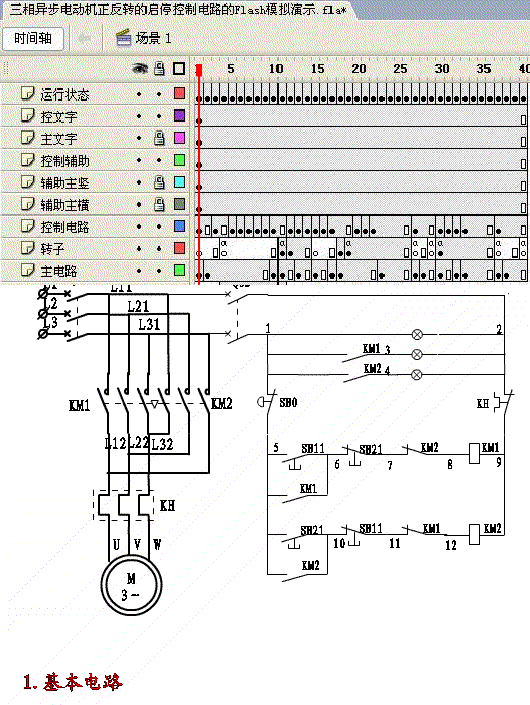
Task: Toggle the lock dot of 控文字 layer
Action: (x=159, y=116)
